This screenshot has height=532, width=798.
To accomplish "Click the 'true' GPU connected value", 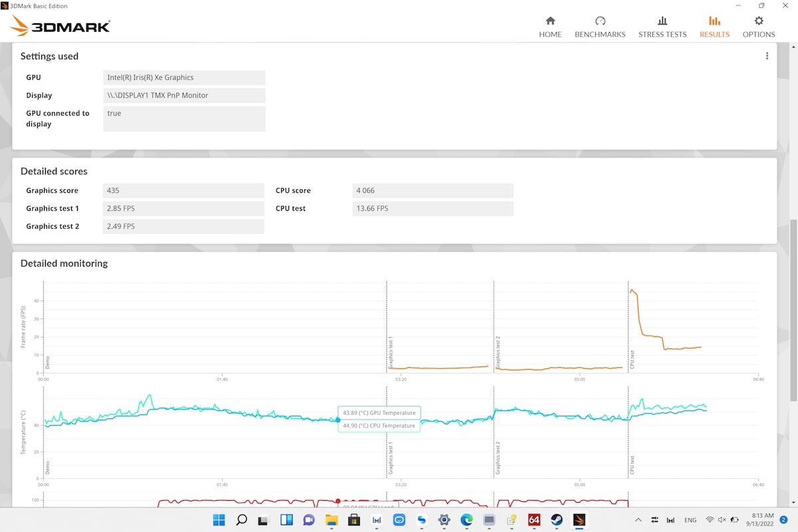I will click(x=184, y=118).
